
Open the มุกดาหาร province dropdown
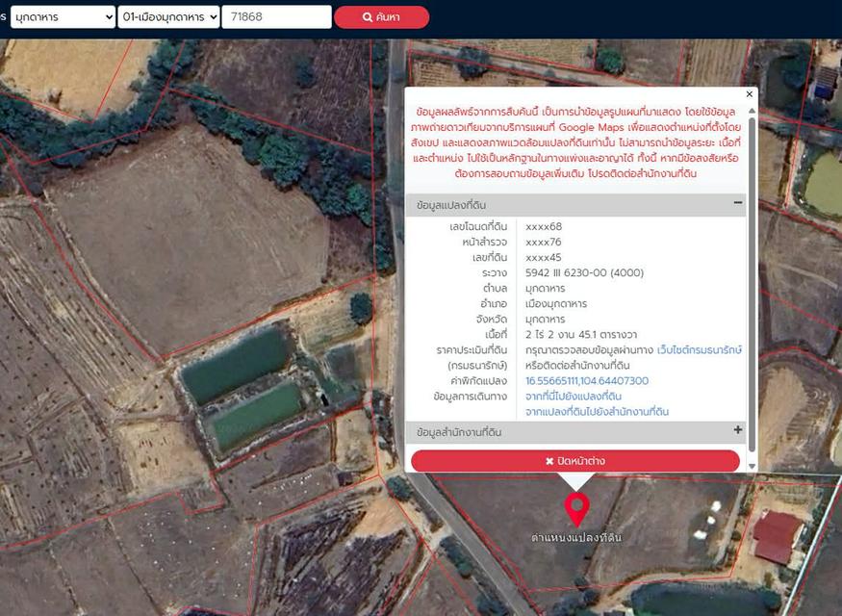click(63, 16)
